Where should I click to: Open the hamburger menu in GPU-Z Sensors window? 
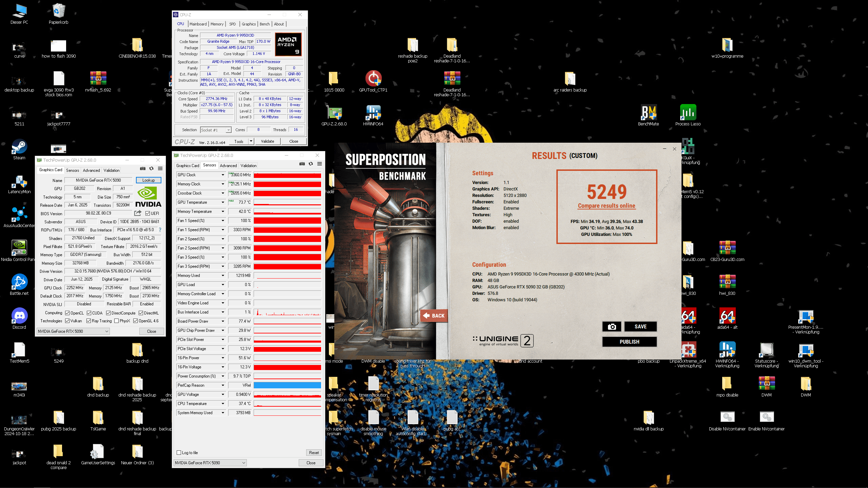point(319,164)
